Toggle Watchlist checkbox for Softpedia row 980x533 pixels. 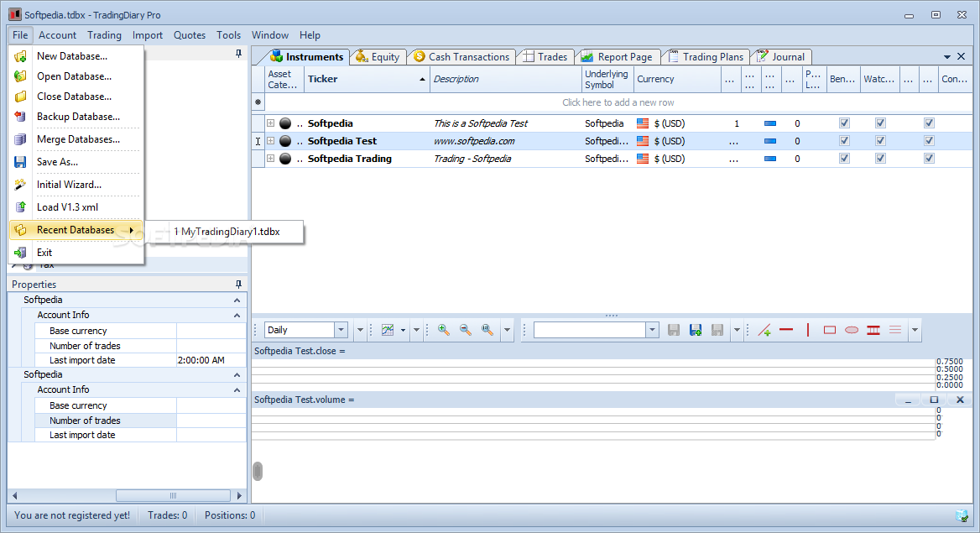(880, 123)
